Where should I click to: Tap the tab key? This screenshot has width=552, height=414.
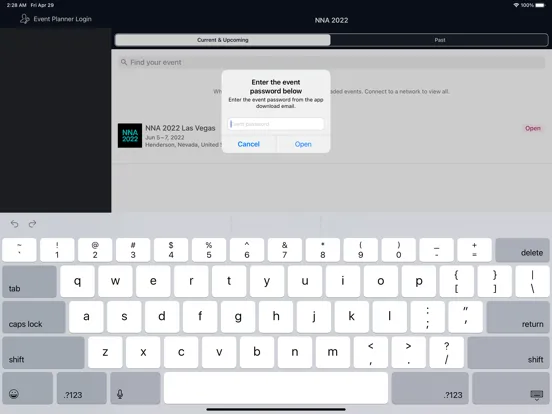click(30, 282)
